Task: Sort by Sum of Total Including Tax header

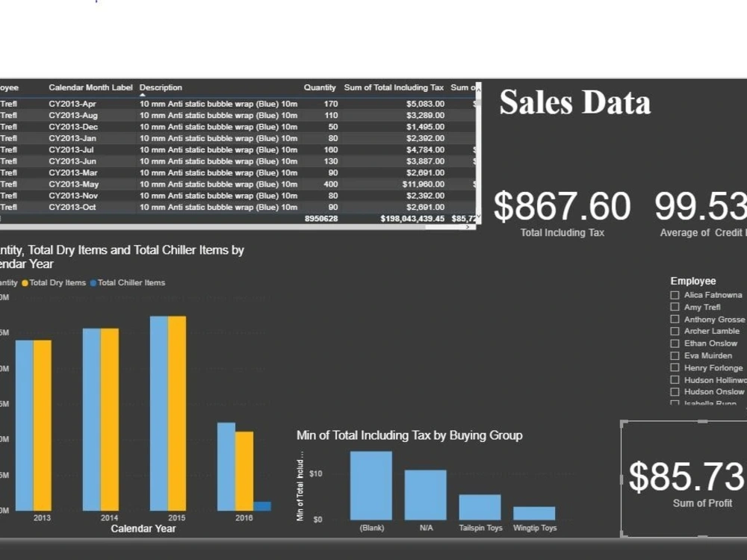Action: pyautogui.click(x=394, y=87)
